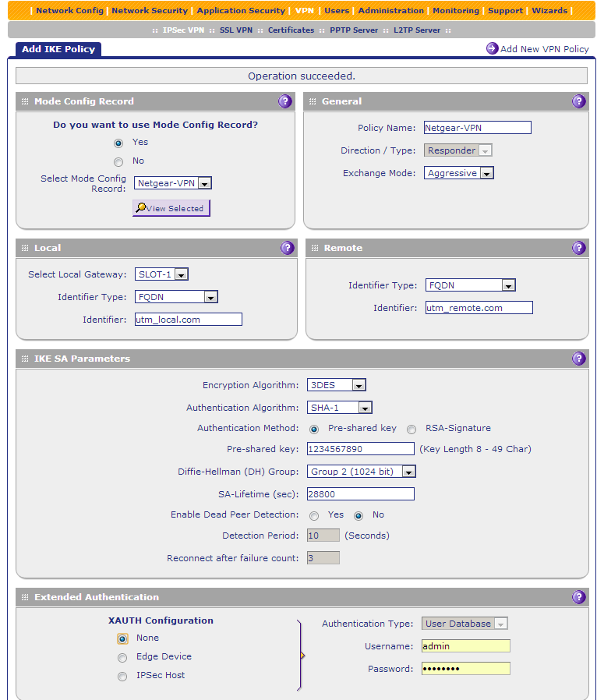Choose RSA-Signature authentication method

pos(412,430)
